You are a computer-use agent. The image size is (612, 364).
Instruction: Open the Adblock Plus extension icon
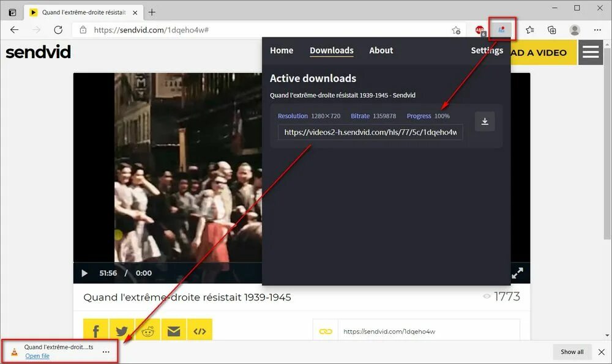pos(480,30)
